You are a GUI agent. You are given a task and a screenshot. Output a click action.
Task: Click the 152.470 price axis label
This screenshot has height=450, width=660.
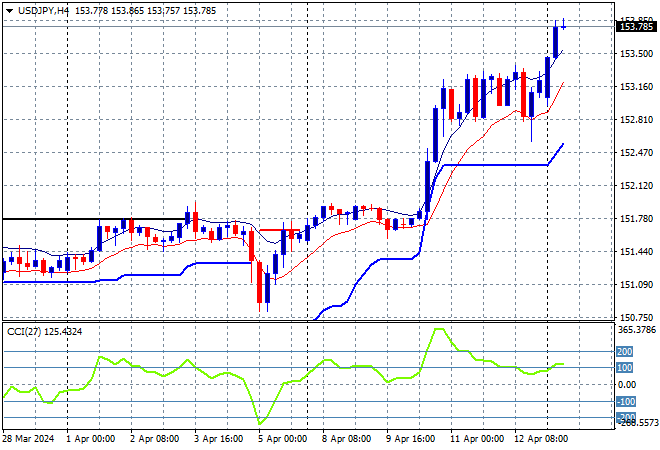636,152
